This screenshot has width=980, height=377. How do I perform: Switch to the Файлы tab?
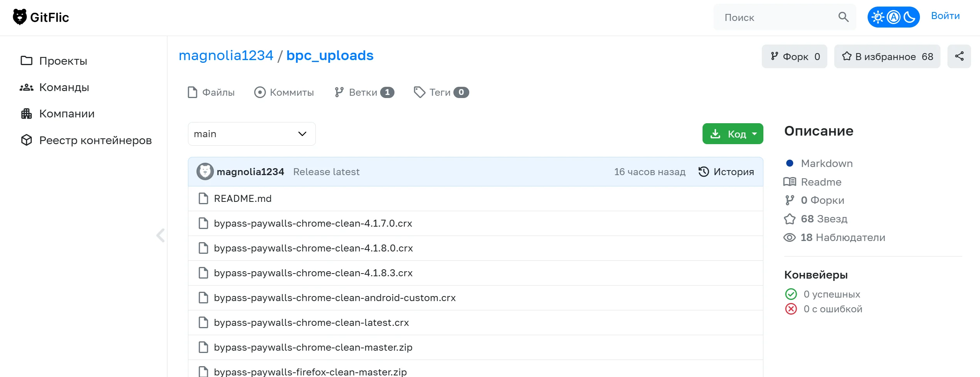211,92
